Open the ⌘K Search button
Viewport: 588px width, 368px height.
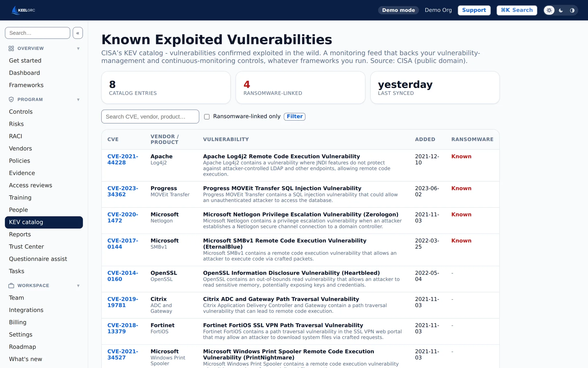pyautogui.click(x=517, y=10)
